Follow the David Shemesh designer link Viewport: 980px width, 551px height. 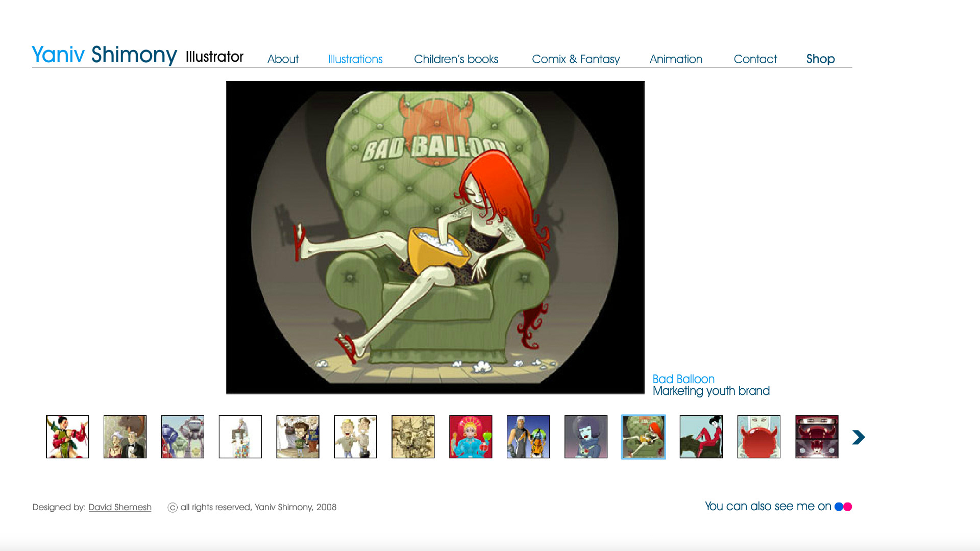pyautogui.click(x=120, y=507)
